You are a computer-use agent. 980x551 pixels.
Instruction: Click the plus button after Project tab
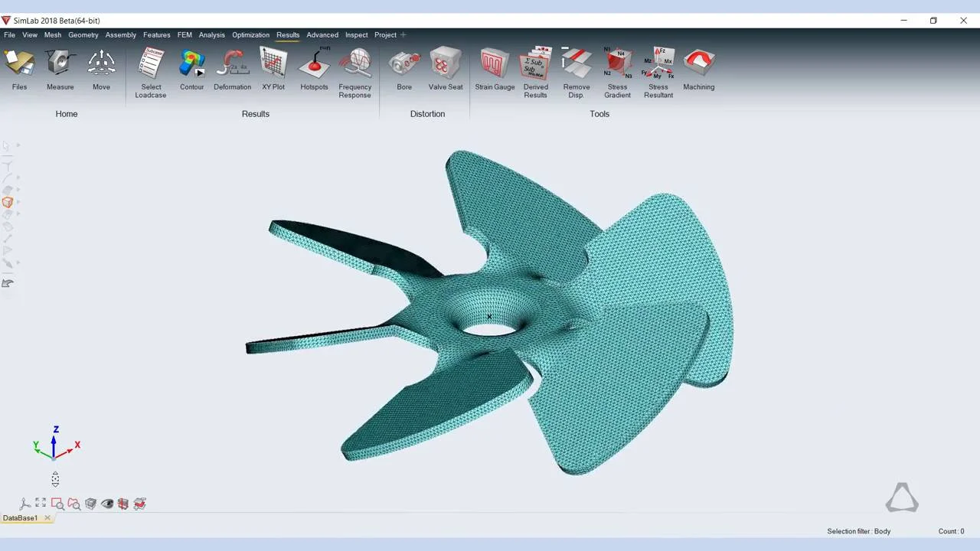(x=403, y=34)
